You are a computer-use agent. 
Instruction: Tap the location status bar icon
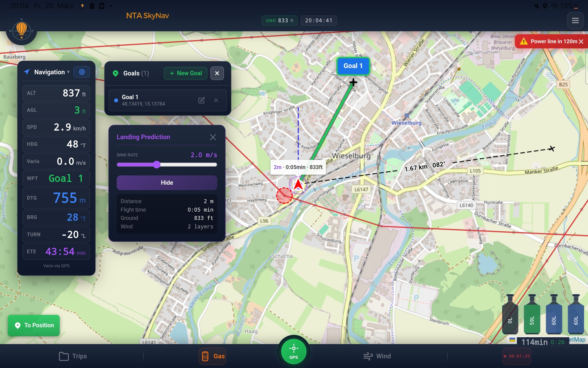point(545,6)
